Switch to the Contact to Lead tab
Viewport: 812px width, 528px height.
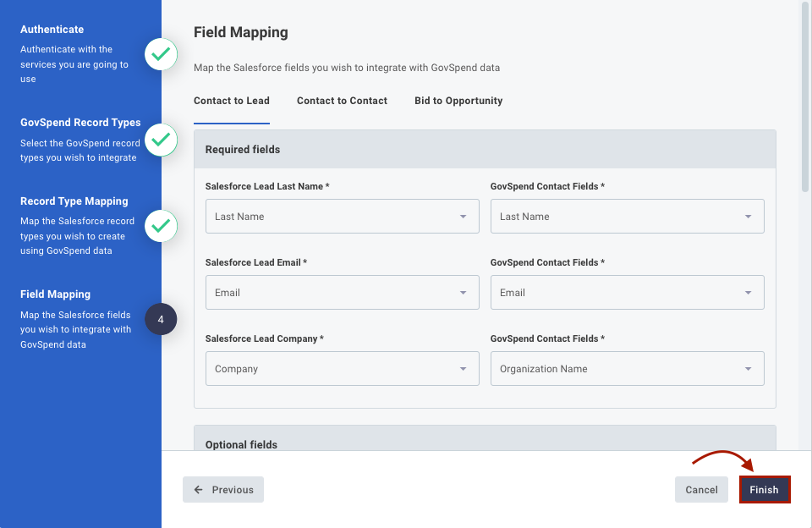[x=232, y=101]
